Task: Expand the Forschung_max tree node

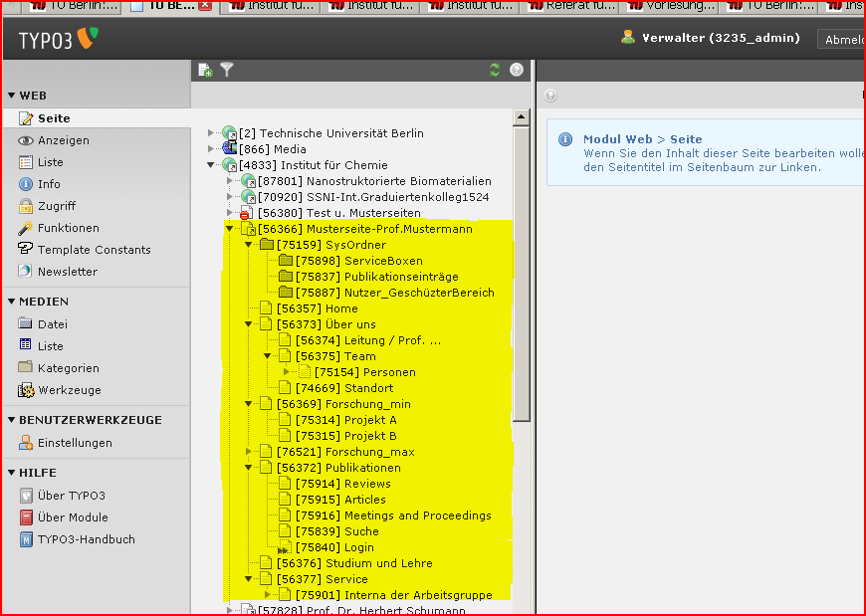Action: tap(249, 452)
